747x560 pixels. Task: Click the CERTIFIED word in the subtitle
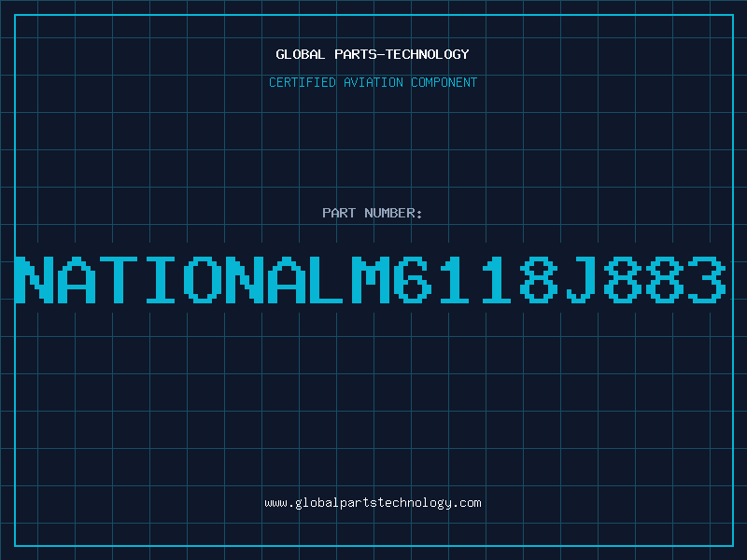(x=303, y=82)
